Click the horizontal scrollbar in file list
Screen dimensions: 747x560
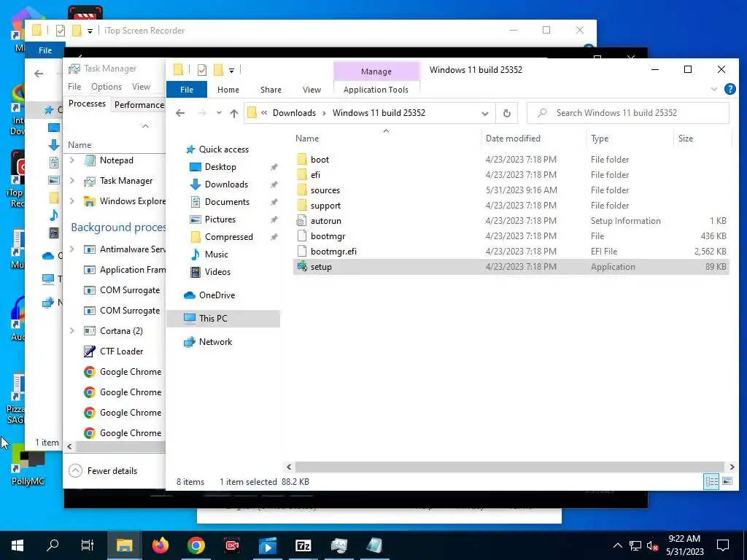(509, 467)
